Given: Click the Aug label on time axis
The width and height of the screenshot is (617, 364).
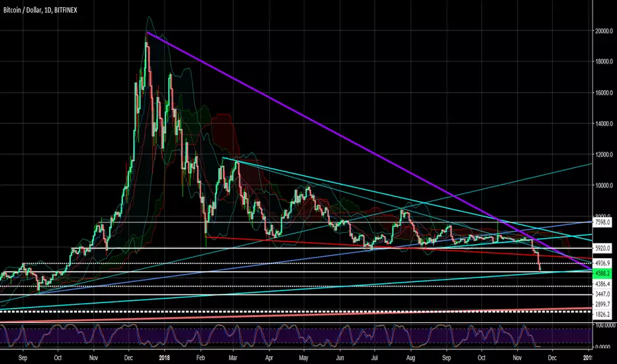Looking at the screenshot, I should (411, 357).
